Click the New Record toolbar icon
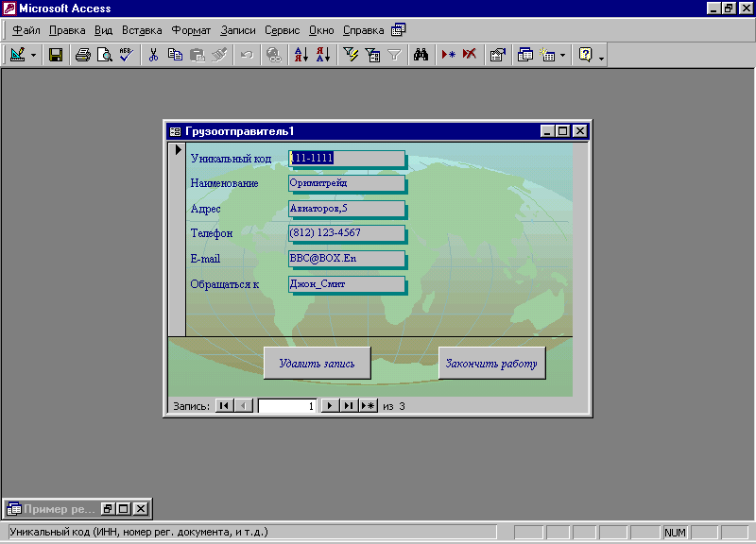Viewport: 756px width, 544px height. tap(448, 55)
